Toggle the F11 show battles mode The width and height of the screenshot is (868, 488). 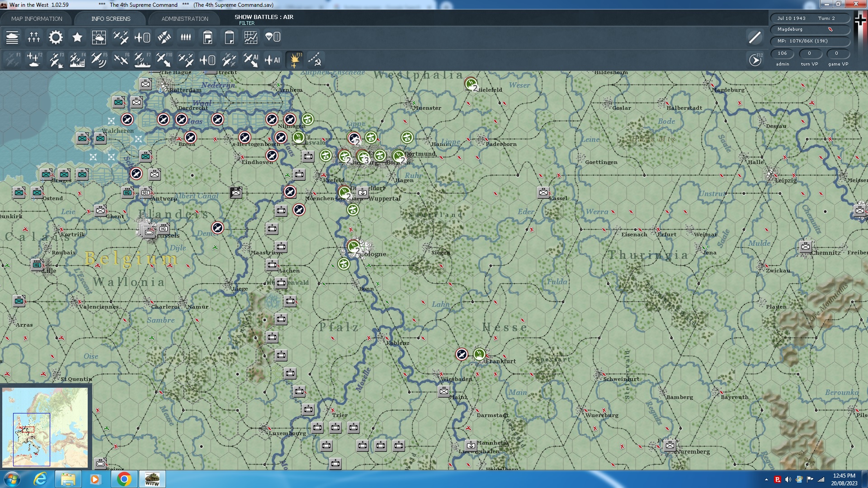tap(295, 60)
